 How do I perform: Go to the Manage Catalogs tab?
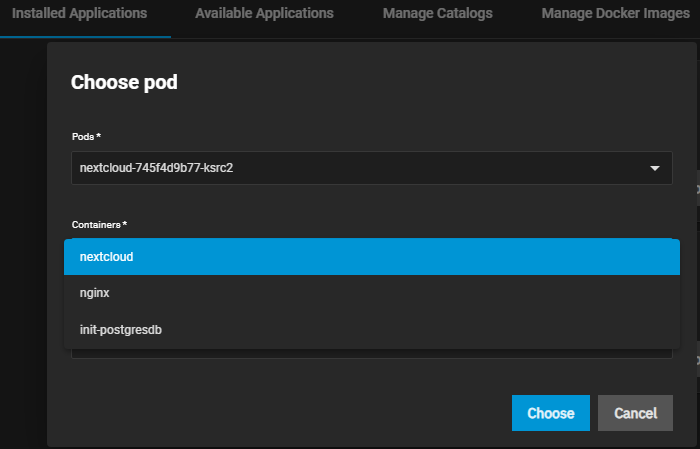coord(437,14)
